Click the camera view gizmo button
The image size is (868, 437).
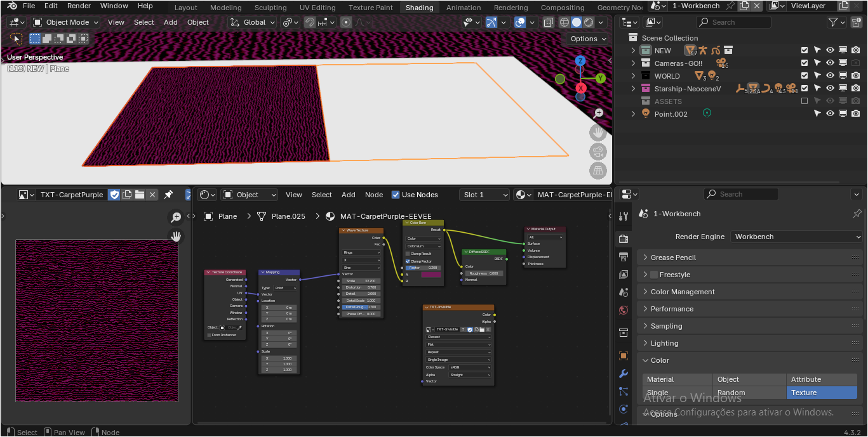[598, 152]
